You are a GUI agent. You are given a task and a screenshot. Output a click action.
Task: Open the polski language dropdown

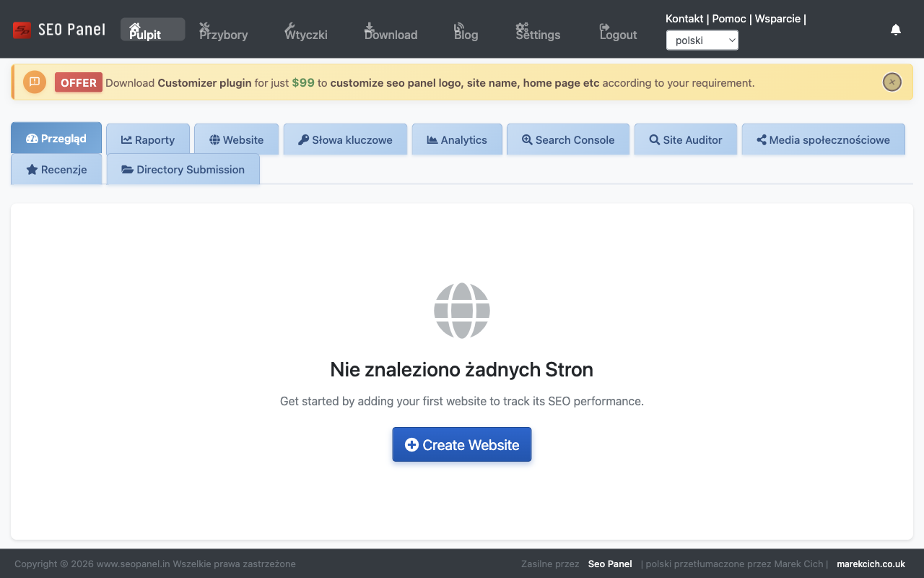point(702,40)
